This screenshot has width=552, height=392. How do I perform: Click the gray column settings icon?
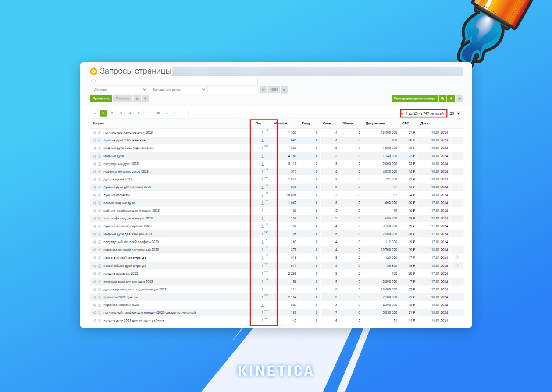[459, 99]
